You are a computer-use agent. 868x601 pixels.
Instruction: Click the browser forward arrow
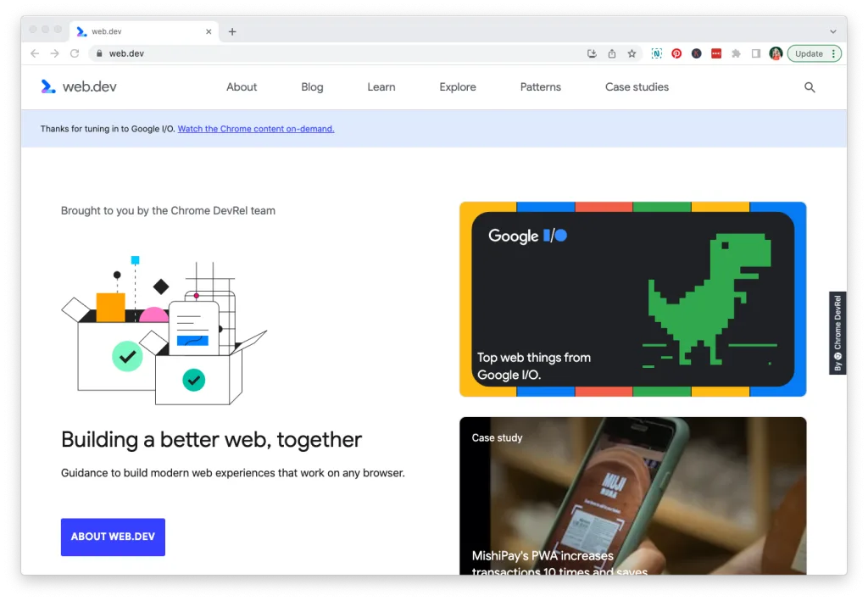pyautogui.click(x=55, y=53)
